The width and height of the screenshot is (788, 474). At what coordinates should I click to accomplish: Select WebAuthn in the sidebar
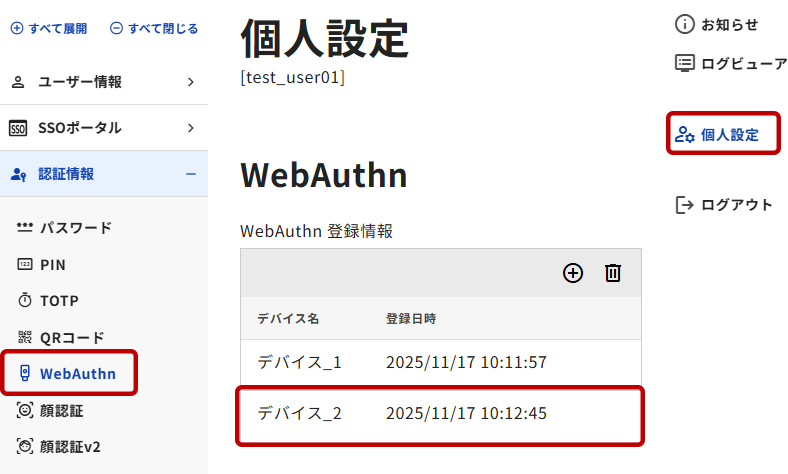(x=77, y=374)
